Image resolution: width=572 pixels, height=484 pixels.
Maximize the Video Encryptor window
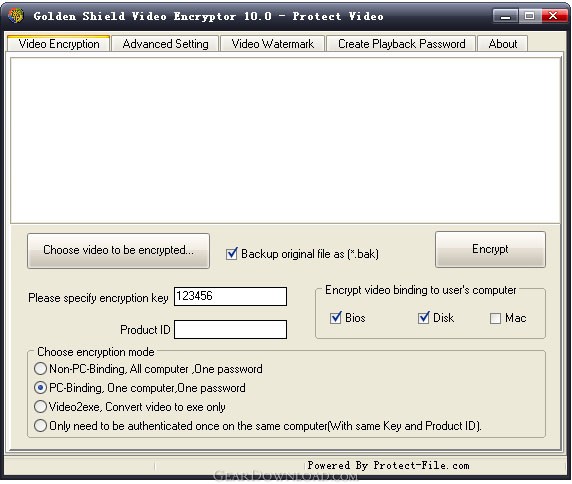[x=529, y=16]
